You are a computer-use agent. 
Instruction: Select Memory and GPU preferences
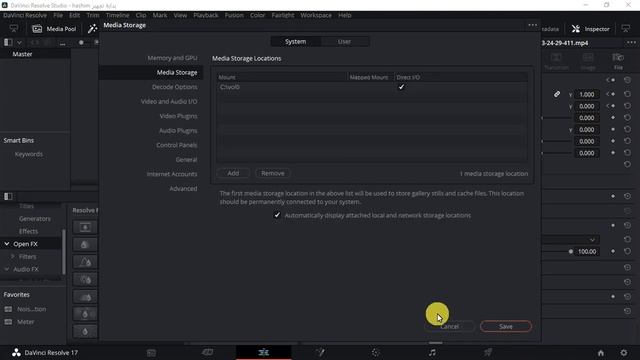pos(172,58)
